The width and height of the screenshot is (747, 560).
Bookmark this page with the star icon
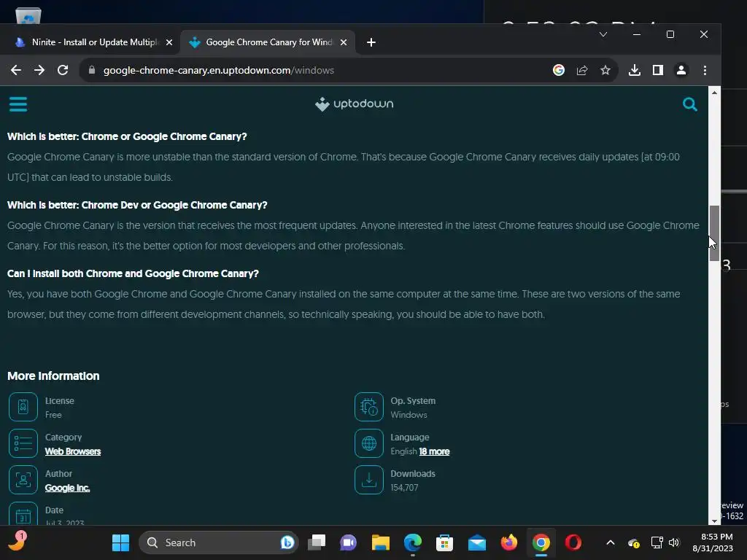tap(605, 70)
